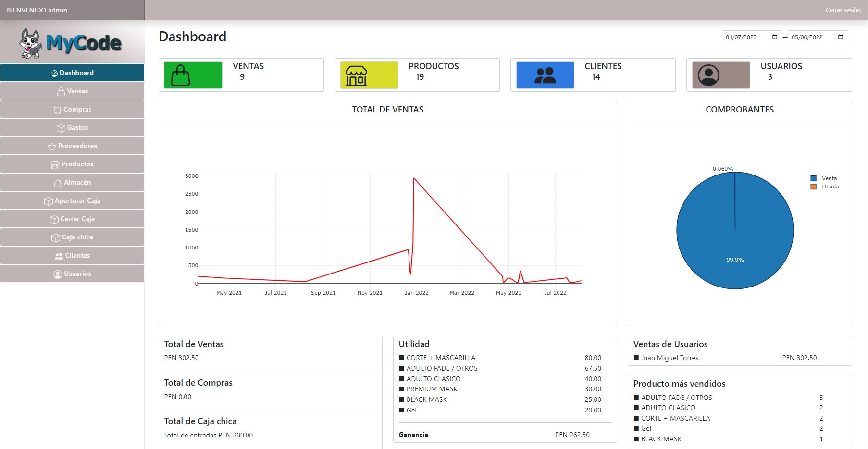Open the Dashboard menu item
Screen dimensions: 868x449
pos(72,73)
